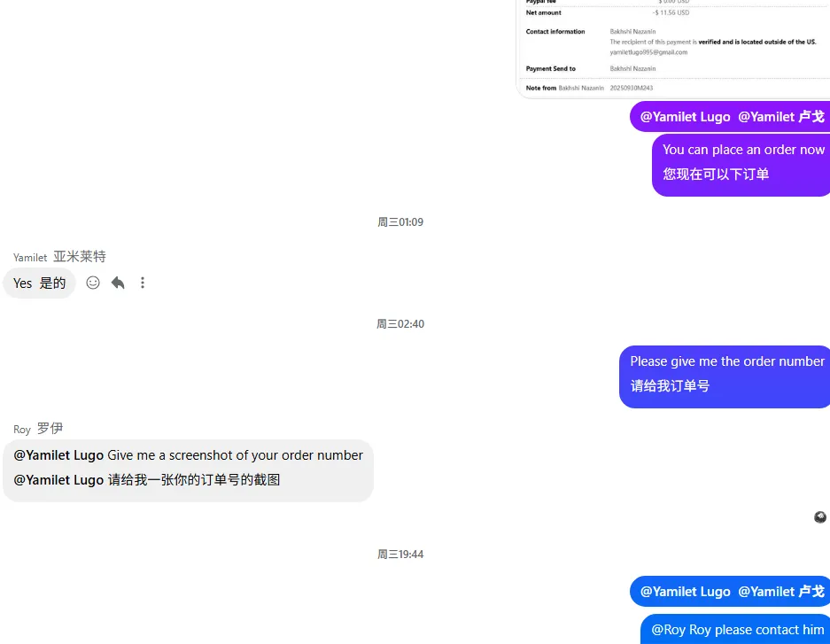Click @Yamilet Lugo mention in Roy's Chinese line

[x=58, y=480]
